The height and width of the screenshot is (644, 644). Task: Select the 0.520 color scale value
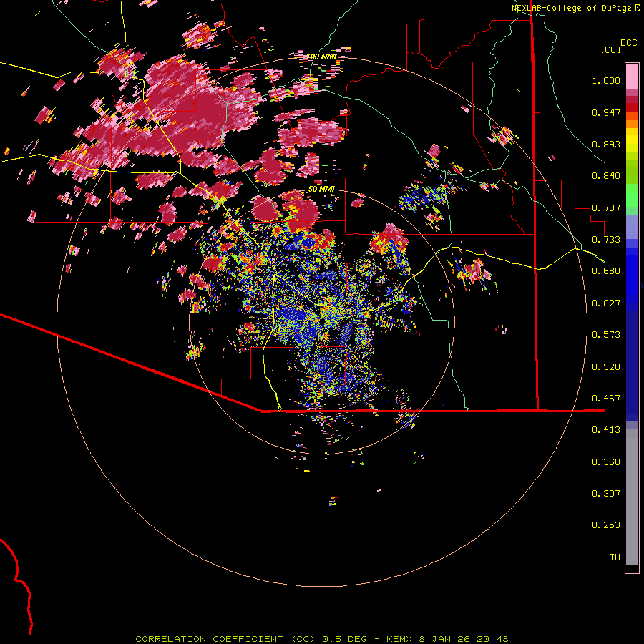coord(606,367)
